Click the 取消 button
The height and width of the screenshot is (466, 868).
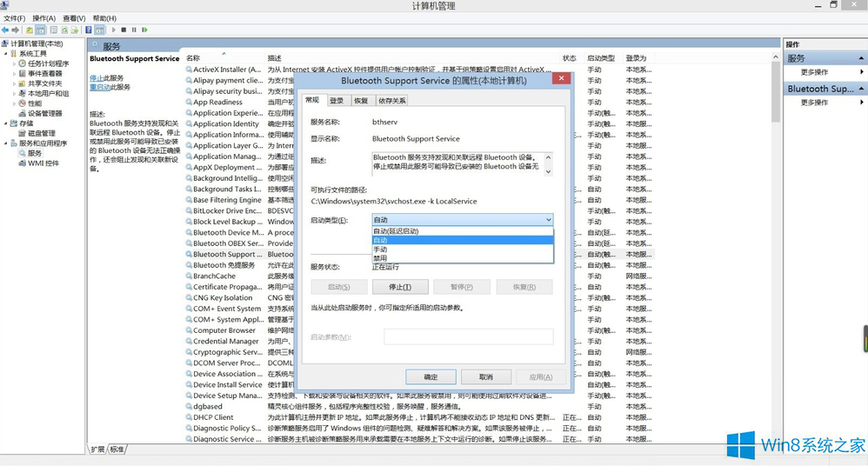486,377
